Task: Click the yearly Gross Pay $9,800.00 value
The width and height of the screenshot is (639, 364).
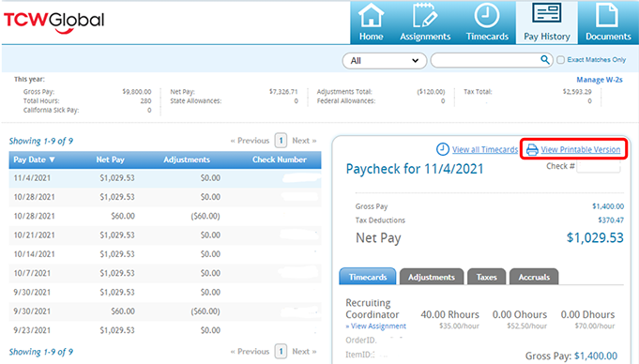Action: tap(137, 92)
